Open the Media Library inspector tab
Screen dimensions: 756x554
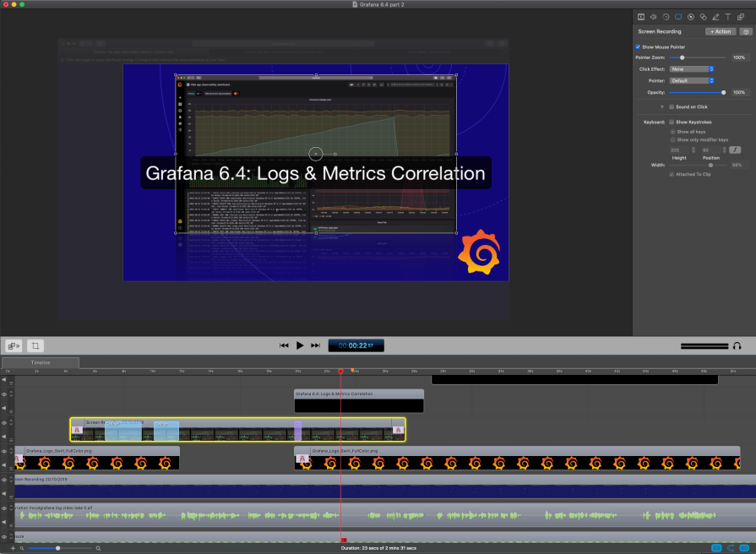[741, 17]
